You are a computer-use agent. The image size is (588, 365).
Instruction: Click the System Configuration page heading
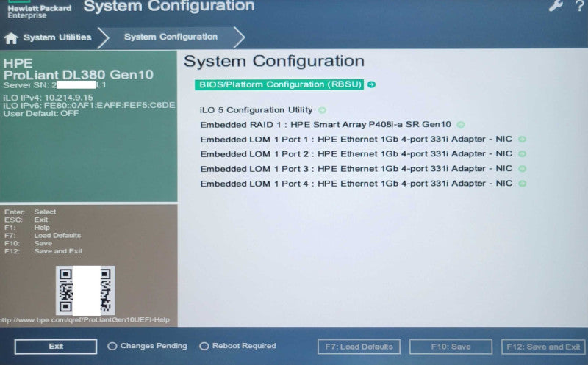pos(274,61)
